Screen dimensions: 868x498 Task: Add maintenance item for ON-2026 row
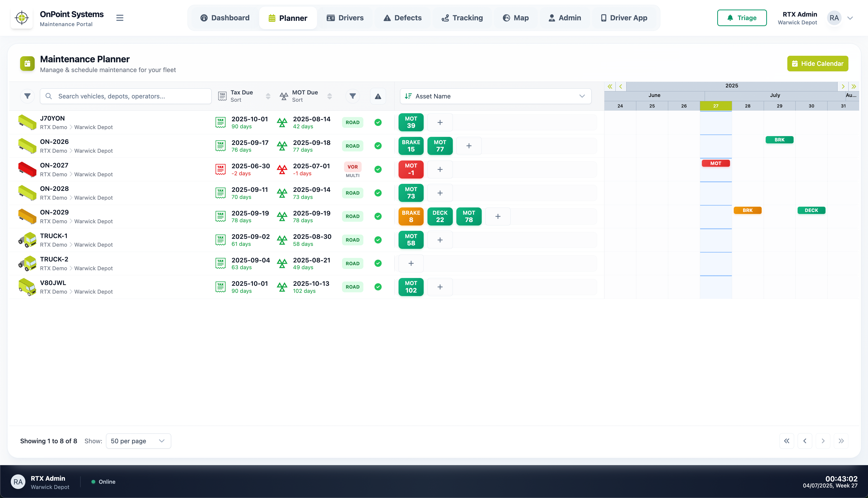[469, 146]
